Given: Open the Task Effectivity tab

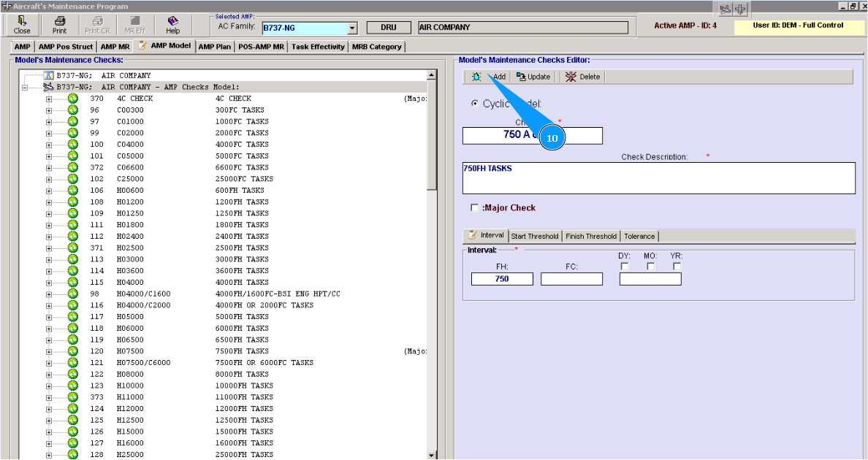Looking at the screenshot, I should pos(318,47).
